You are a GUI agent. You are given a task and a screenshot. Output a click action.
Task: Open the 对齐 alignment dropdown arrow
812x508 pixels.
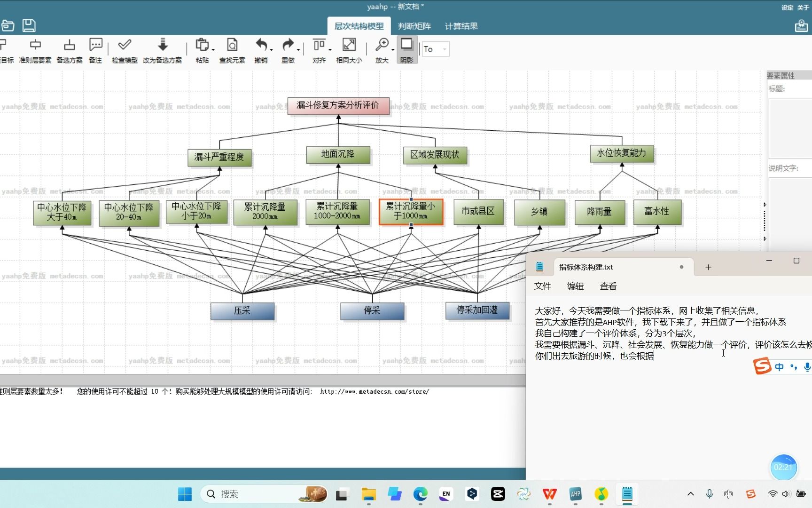pyautogui.click(x=330, y=51)
